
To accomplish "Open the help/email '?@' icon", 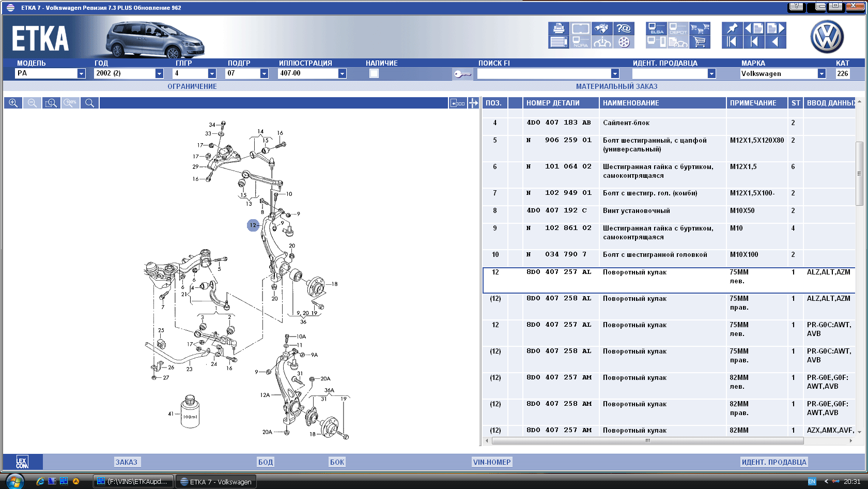I will pos(624,28).
